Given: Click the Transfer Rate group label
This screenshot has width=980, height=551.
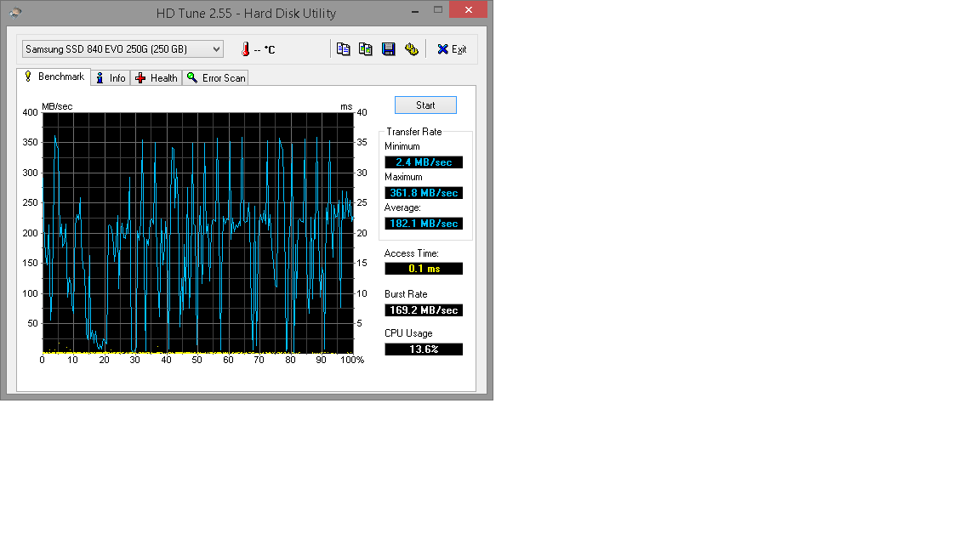Looking at the screenshot, I should point(413,132).
